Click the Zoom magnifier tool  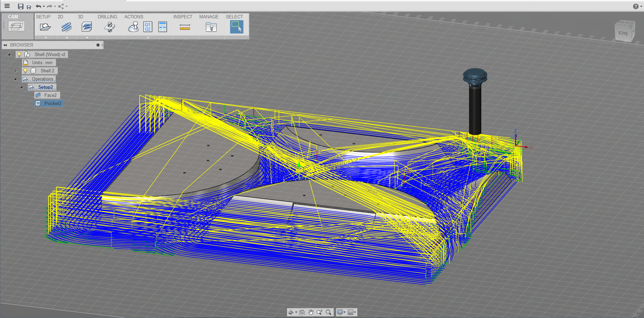pos(320,312)
